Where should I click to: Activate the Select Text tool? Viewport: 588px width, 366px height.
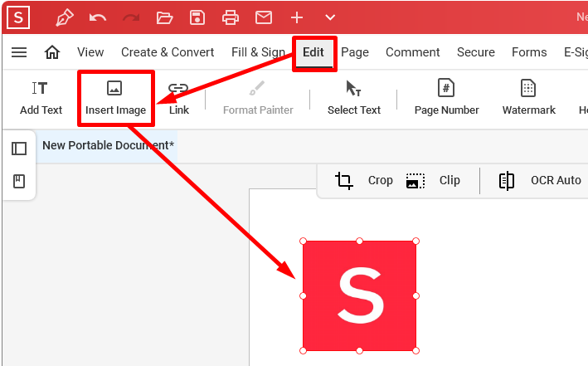pyautogui.click(x=354, y=99)
